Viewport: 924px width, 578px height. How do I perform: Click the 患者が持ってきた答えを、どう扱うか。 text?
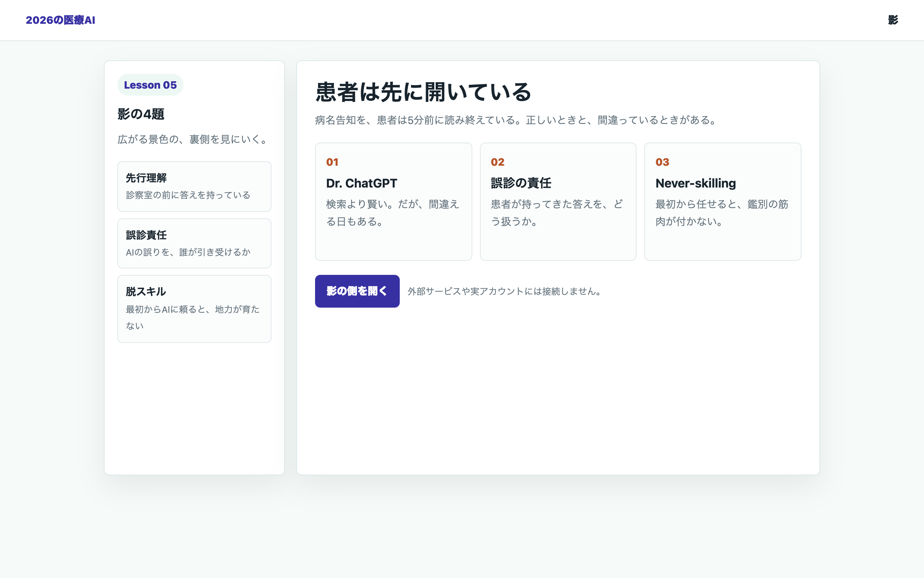point(557,213)
